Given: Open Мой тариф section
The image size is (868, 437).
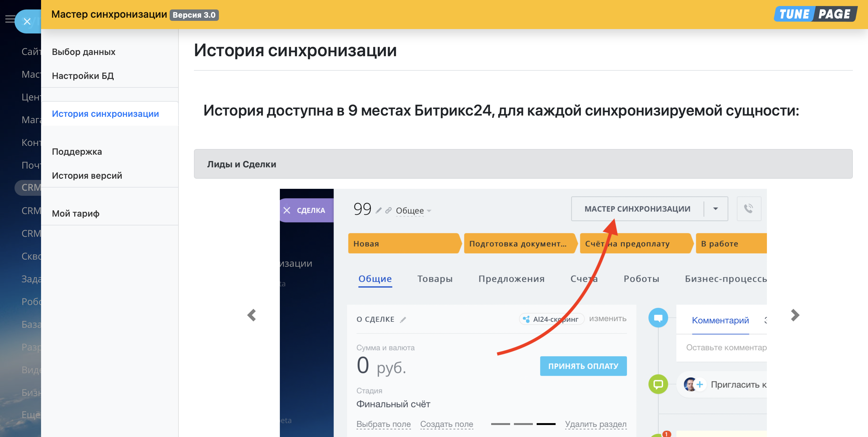Looking at the screenshot, I should (x=75, y=213).
